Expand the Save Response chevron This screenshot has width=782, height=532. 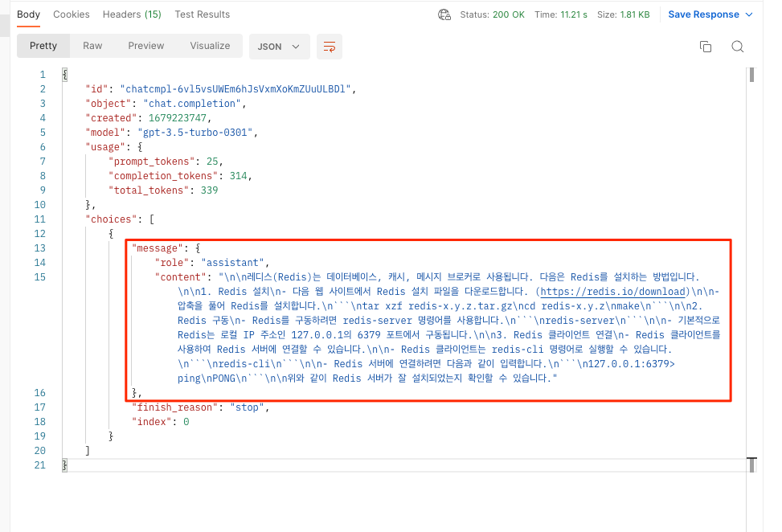(x=748, y=14)
